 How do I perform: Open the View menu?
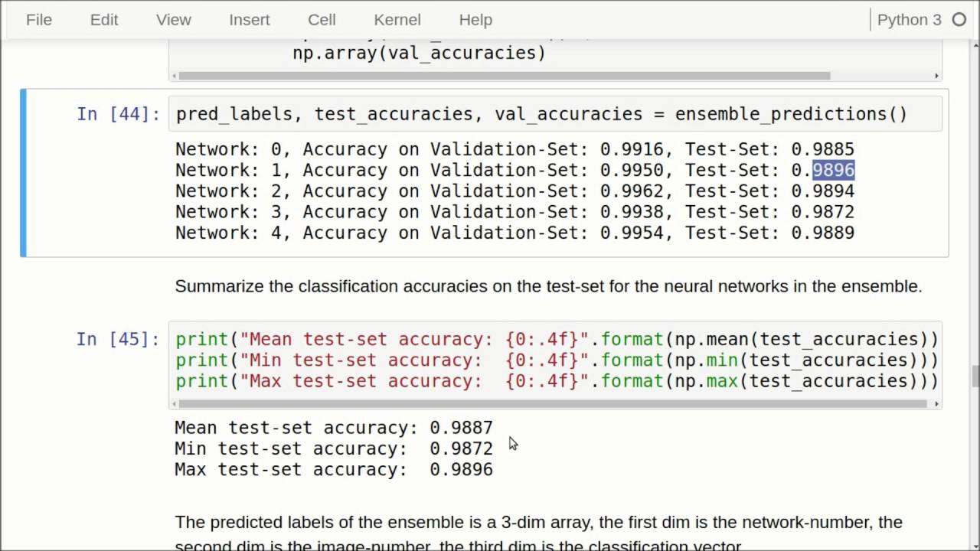[x=174, y=20]
